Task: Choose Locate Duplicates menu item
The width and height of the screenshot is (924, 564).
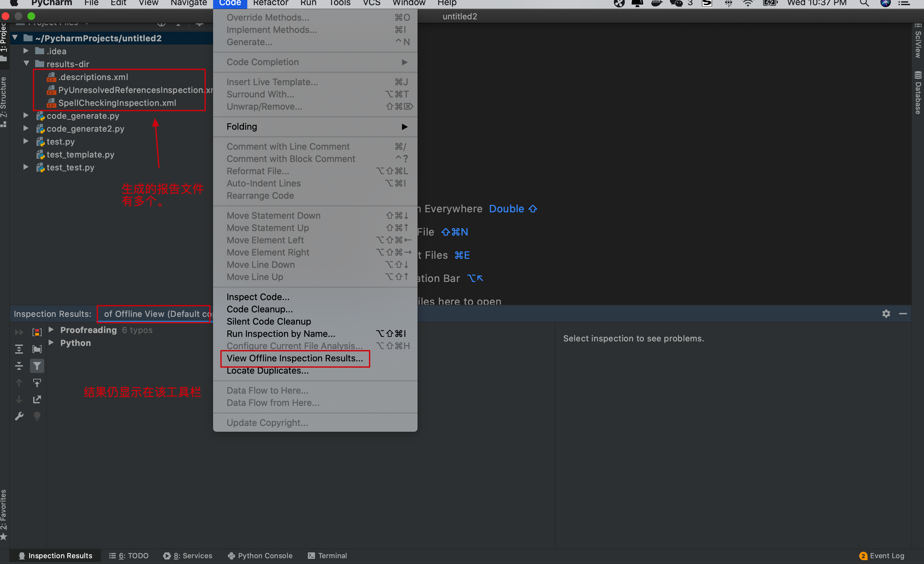Action: [315, 371]
